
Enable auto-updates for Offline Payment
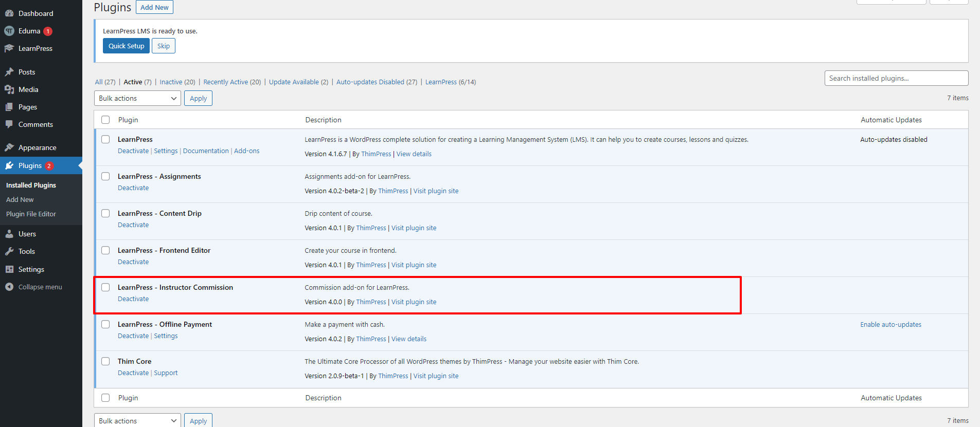point(890,325)
